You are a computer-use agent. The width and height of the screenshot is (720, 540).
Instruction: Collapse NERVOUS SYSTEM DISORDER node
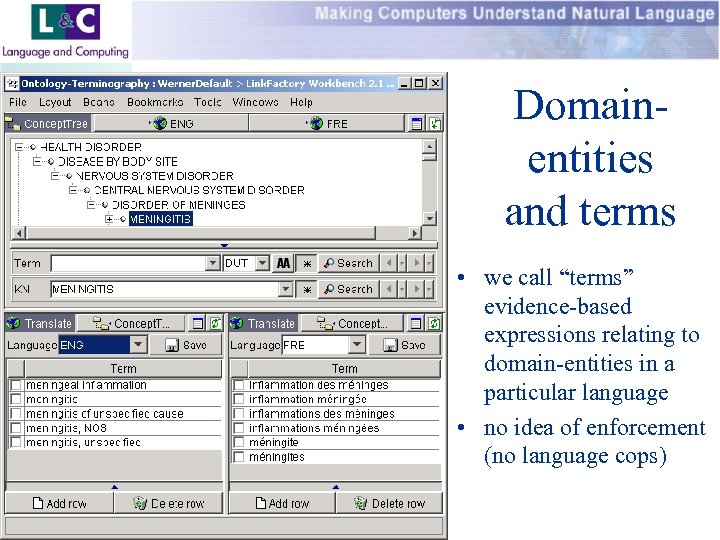point(55,175)
